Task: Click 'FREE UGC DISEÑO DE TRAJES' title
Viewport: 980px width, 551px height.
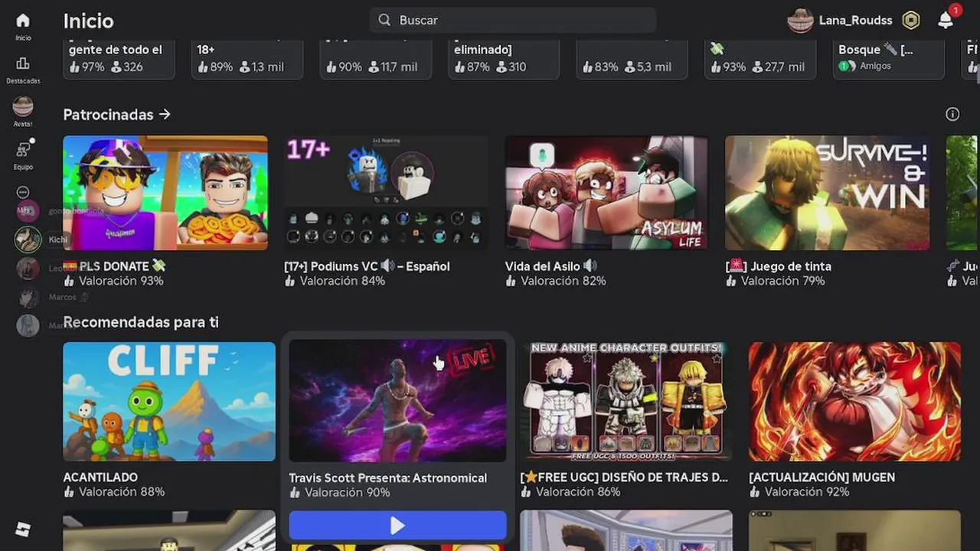Action: pos(624,478)
